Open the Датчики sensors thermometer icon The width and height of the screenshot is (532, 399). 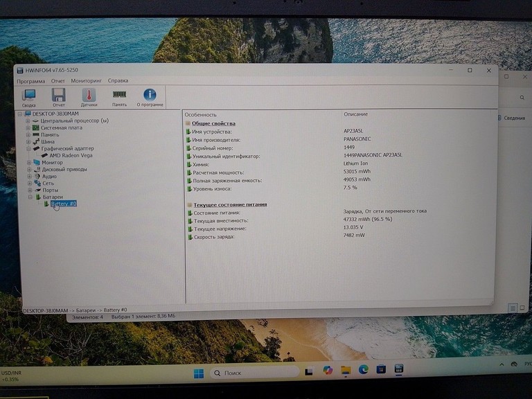pos(89,98)
